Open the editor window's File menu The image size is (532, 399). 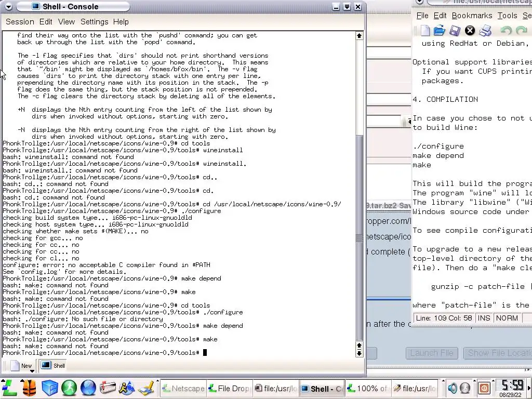pos(422,16)
